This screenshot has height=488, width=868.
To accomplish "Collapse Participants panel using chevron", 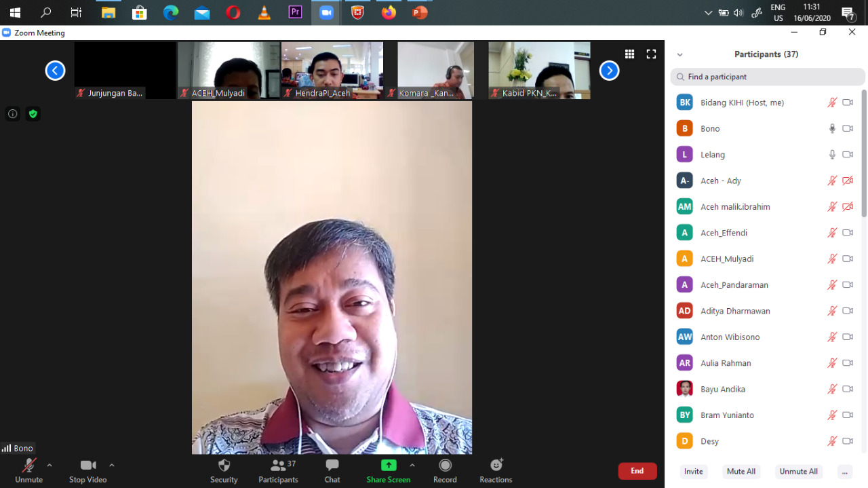I will tap(679, 55).
